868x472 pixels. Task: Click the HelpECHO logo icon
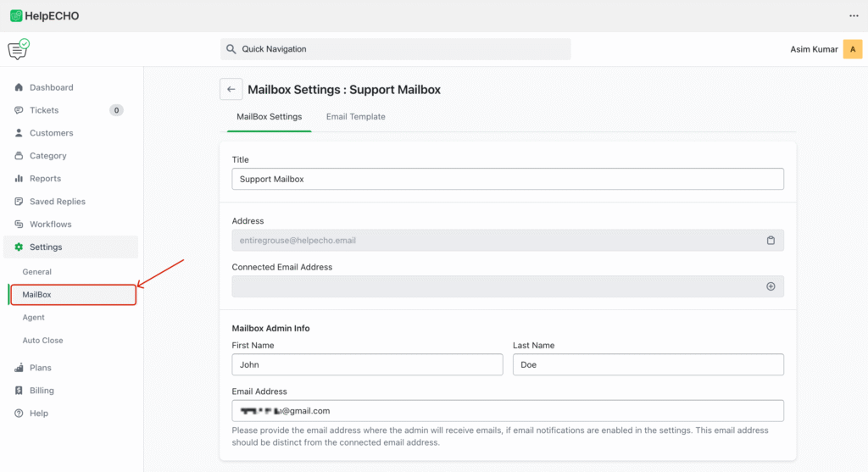(x=16, y=16)
